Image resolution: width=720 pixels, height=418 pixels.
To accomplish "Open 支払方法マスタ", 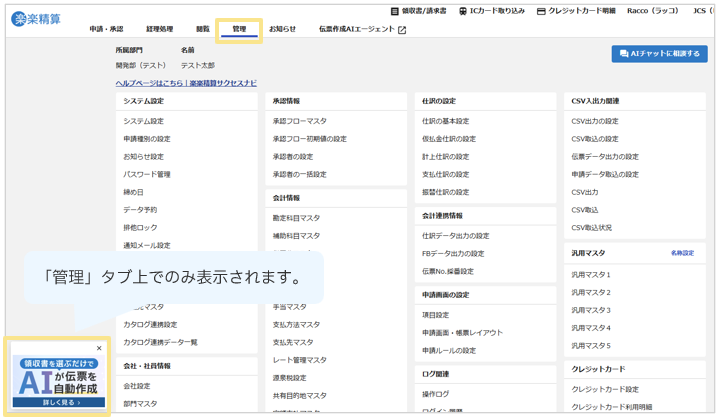I will [x=296, y=325].
